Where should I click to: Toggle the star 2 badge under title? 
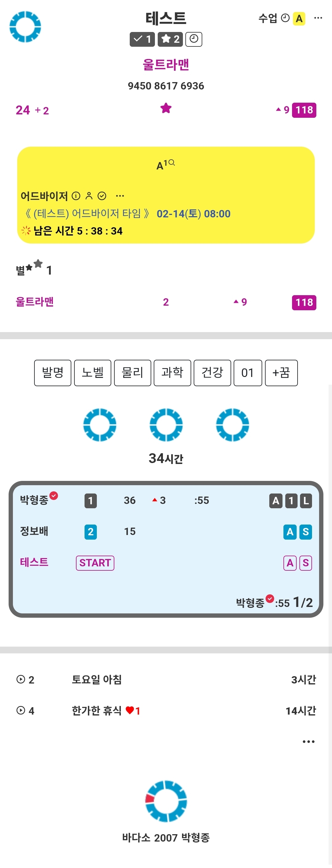click(170, 39)
